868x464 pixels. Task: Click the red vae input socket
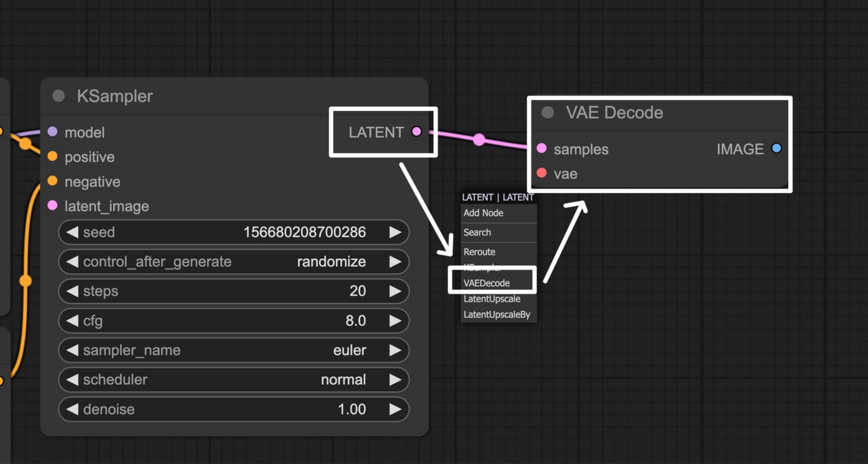click(x=541, y=173)
